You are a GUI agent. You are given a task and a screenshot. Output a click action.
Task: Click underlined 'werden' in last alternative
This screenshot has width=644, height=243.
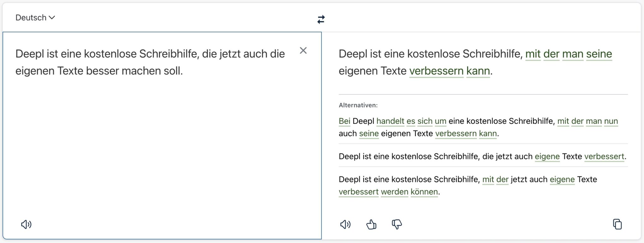coord(394,192)
